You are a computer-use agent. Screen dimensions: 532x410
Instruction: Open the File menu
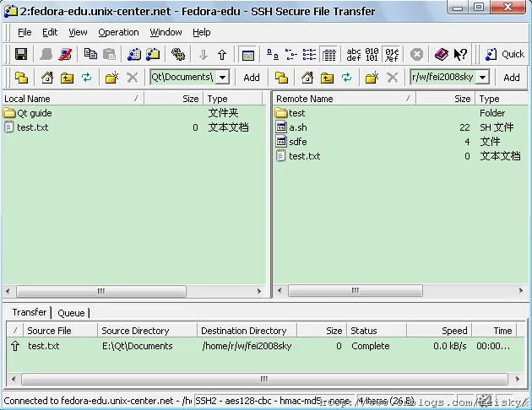[x=24, y=32]
